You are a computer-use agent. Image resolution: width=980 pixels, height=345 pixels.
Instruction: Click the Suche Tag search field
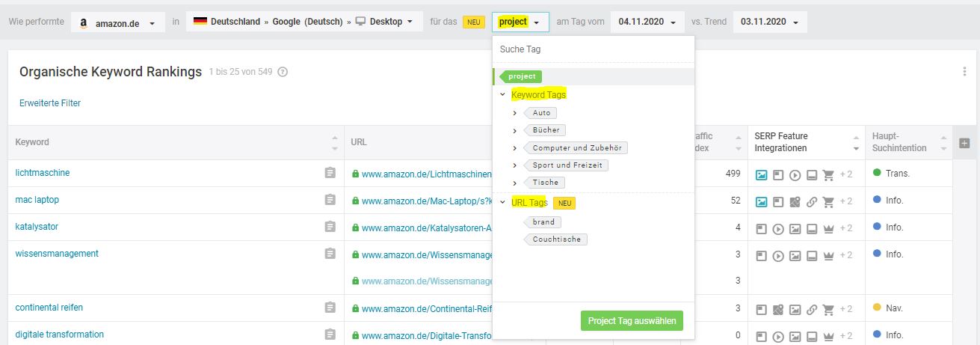point(594,49)
